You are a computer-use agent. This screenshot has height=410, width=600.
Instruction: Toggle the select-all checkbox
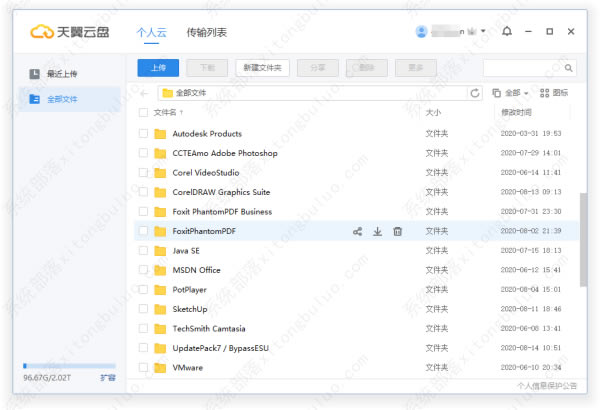tap(143, 113)
